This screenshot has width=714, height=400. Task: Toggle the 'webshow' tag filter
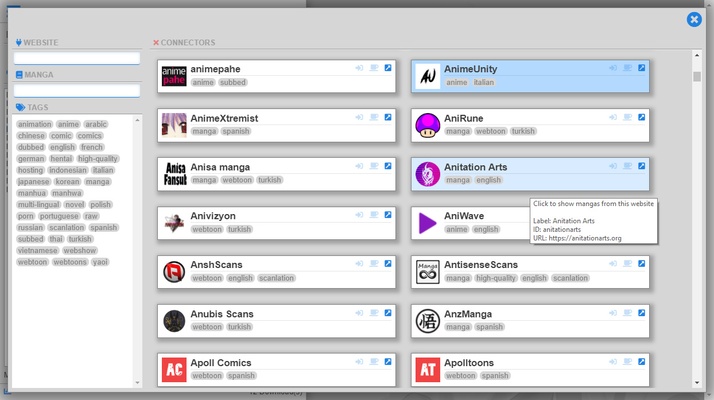pyautogui.click(x=80, y=251)
